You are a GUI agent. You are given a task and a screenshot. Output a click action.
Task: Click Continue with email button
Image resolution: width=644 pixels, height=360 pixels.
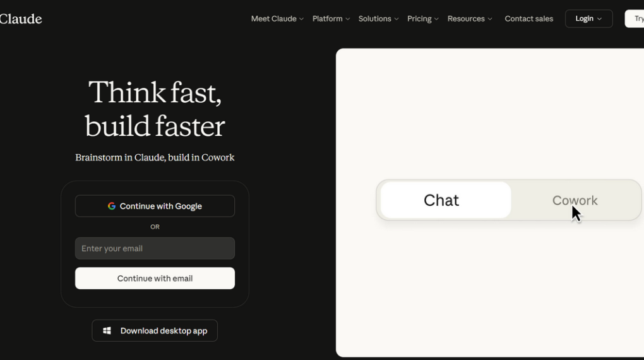[155, 279]
